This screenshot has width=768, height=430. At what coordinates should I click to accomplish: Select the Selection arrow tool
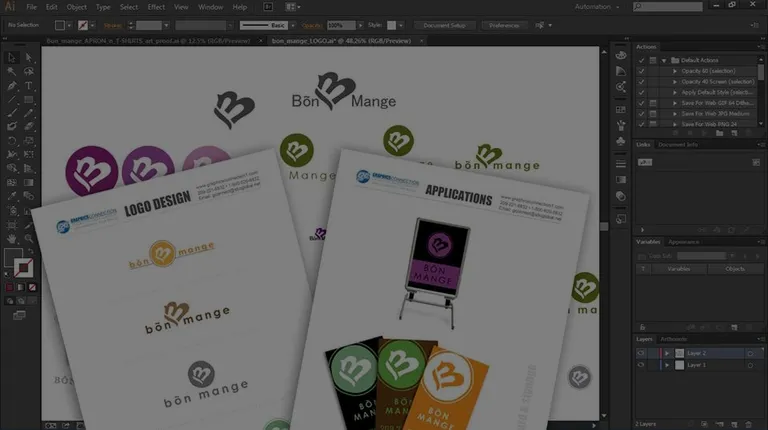tap(11, 57)
